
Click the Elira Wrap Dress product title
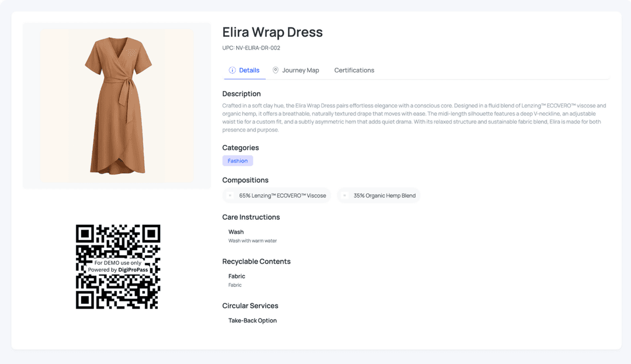(x=272, y=32)
